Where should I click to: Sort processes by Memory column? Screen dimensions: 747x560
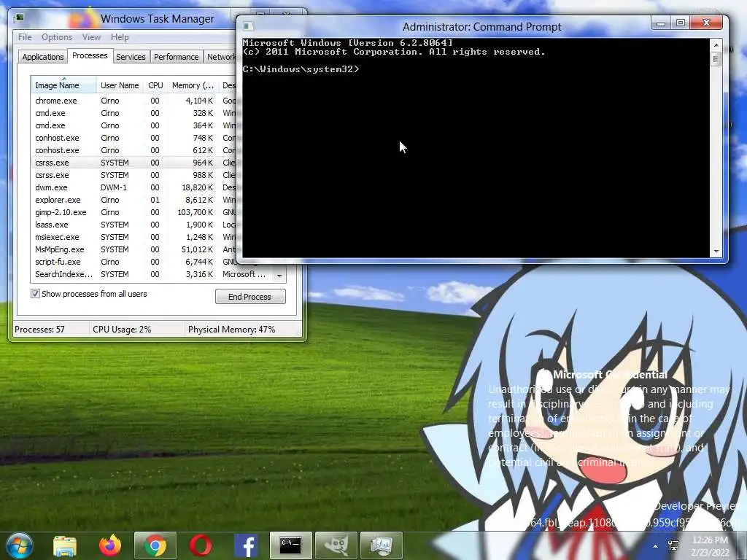tap(193, 85)
